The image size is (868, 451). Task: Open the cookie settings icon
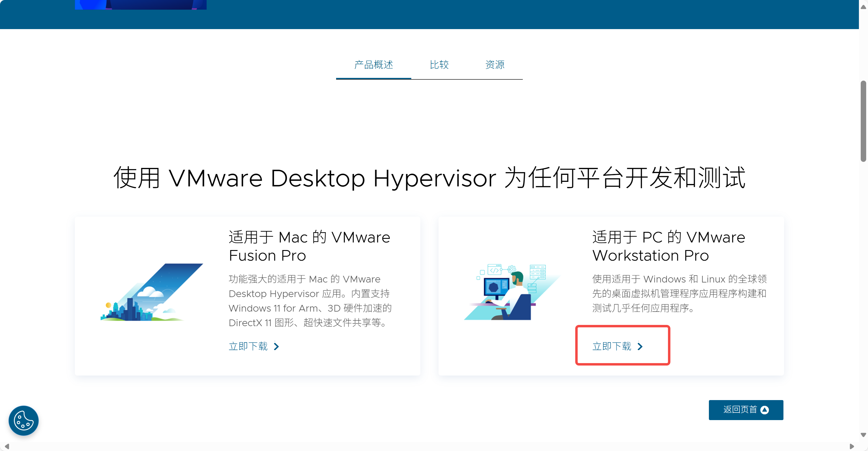click(24, 420)
